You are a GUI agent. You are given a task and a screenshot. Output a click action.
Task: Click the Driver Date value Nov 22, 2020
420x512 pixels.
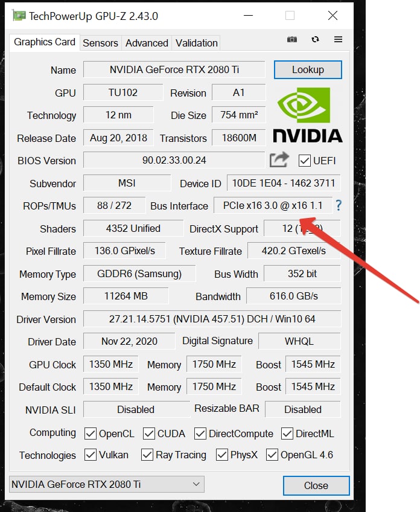click(x=129, y=341)
